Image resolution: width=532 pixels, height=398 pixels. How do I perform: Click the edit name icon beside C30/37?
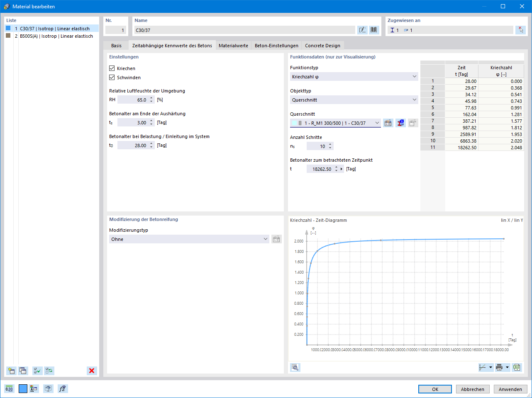[x=363, y=30]
